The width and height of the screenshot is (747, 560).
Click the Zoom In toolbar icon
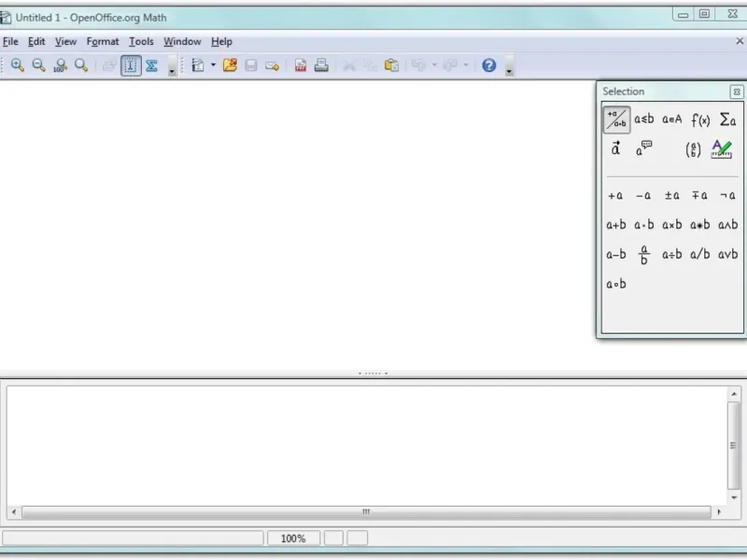(x=18, y=65)
